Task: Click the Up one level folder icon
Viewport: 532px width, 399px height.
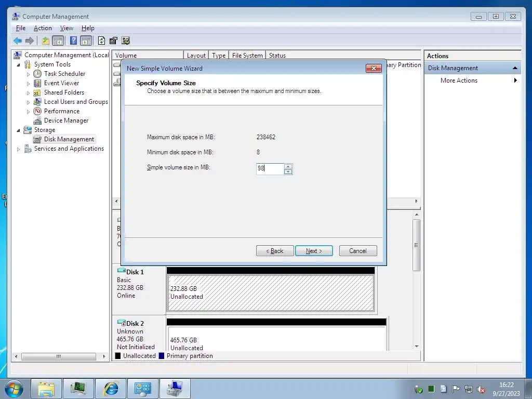Action: tap(46, 41)
